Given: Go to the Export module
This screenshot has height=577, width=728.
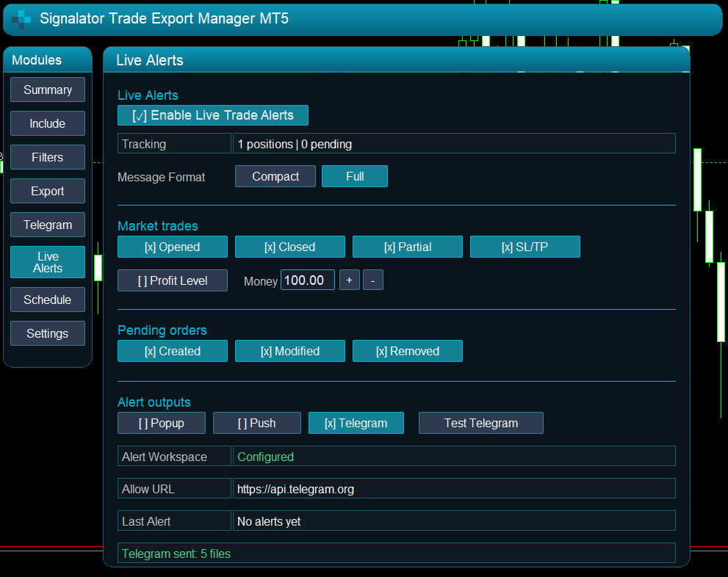Looking at the screenshot, I should (x=47, y=191).
